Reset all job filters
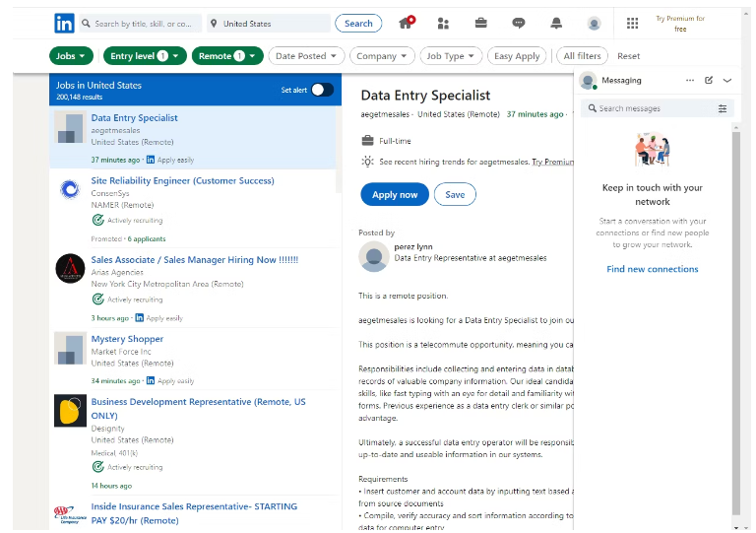This screenshot has width=756, height=533. [628, 56]
